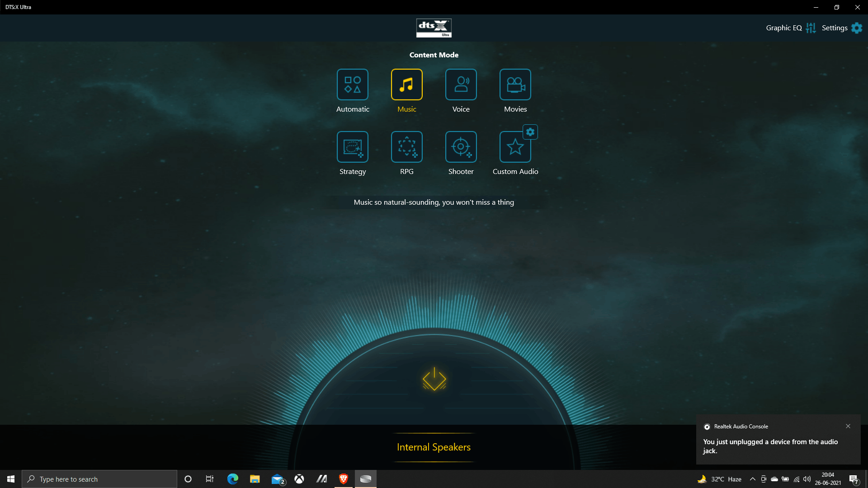This screenshot has height=488, width=868.
Task: Click the Content Mode heading
Action: point(434,55)
